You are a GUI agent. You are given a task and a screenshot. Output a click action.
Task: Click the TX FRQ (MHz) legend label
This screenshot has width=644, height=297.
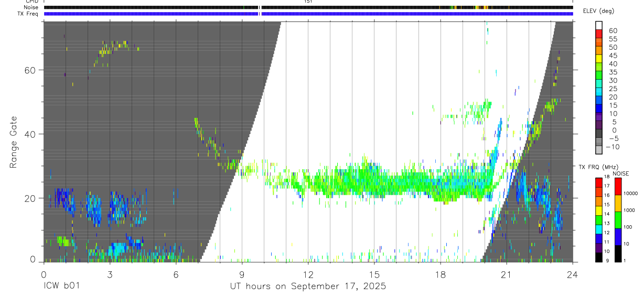coord(596,167)
